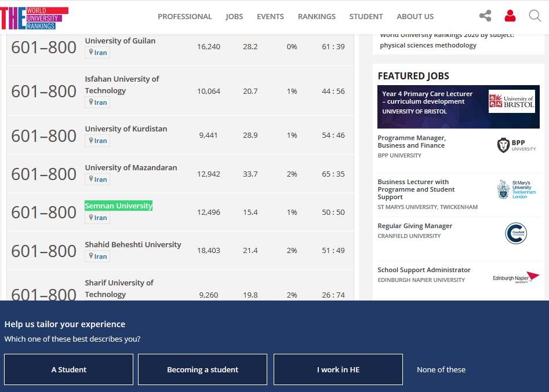Click ratio 26 : 74 in Sharif row
Image resolution: width=549 pixels, height=392 pixels.
(333, 295)
